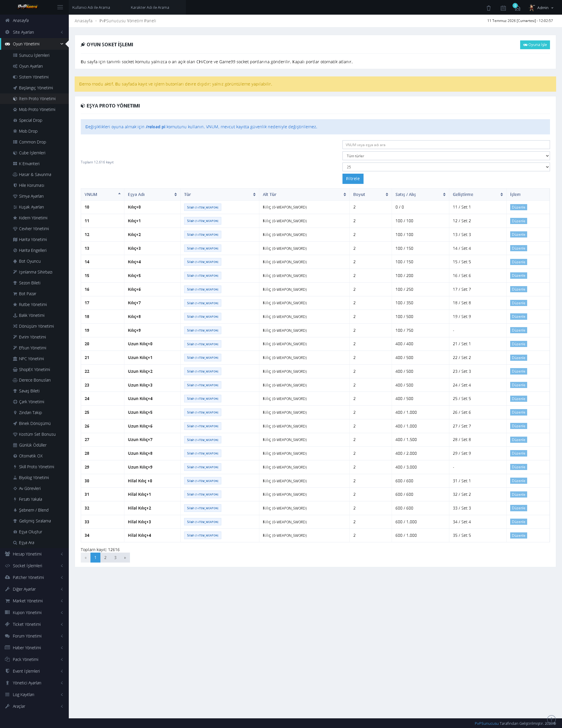Open the Tüm türler type dropdown
Screen dimensions: 562x728
click(446, 156)
